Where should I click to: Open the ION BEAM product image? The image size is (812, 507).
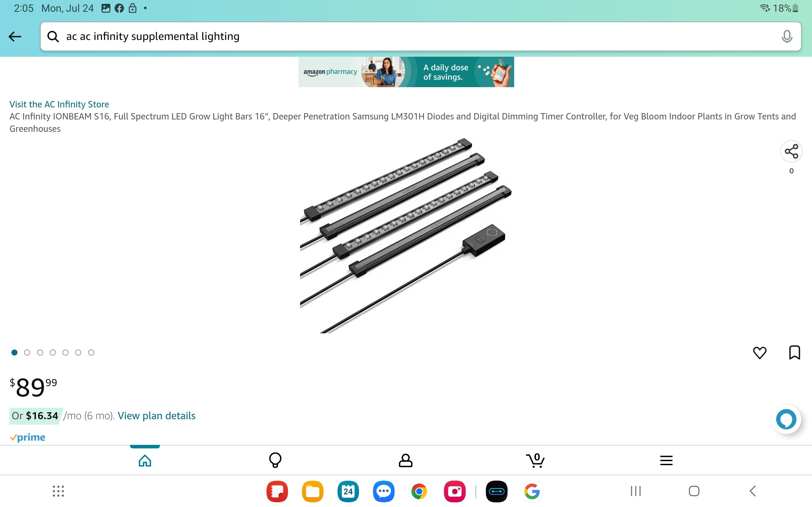pyautogui.click(x=406, y=235)
